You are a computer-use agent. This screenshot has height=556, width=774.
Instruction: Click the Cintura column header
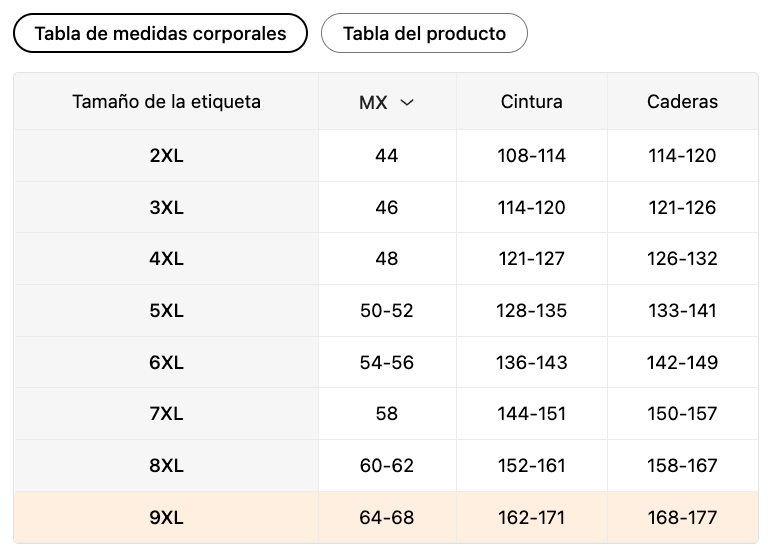coord(532,102)
